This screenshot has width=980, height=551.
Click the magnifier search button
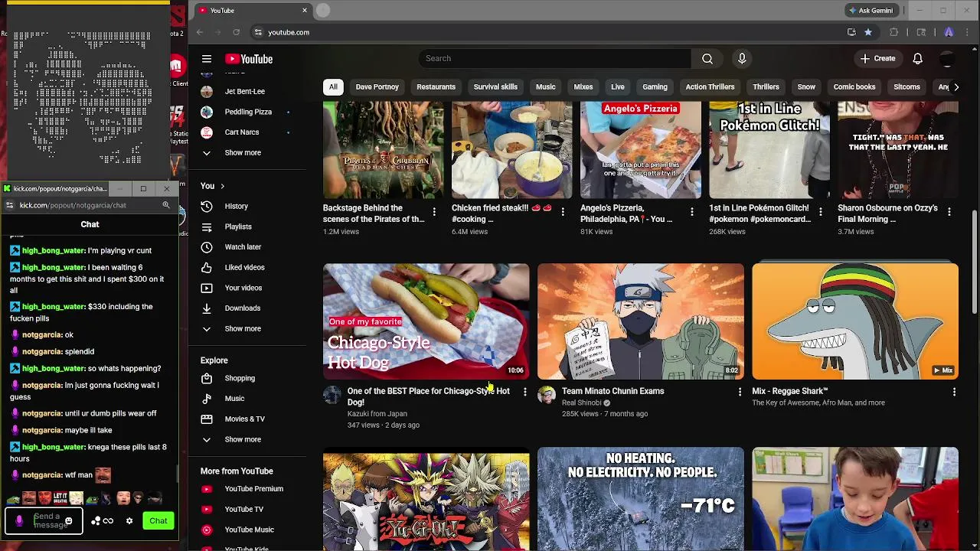(x=707, y=58)
